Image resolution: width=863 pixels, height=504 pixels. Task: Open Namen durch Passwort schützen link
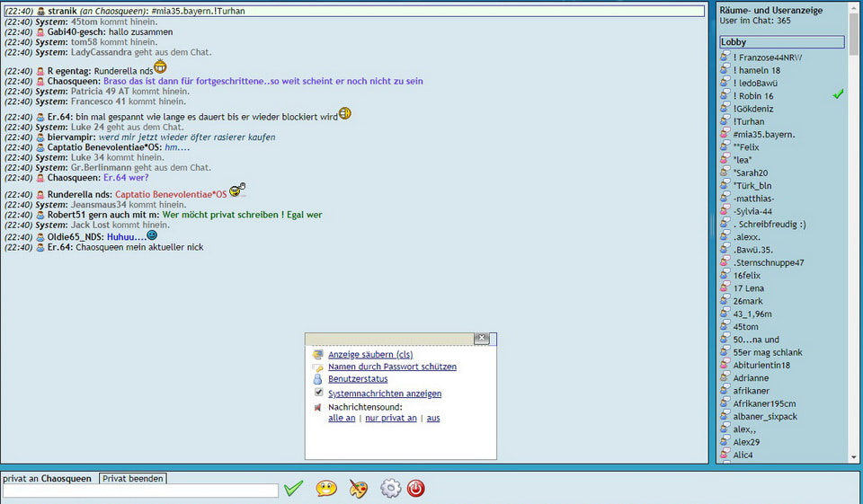392,367
